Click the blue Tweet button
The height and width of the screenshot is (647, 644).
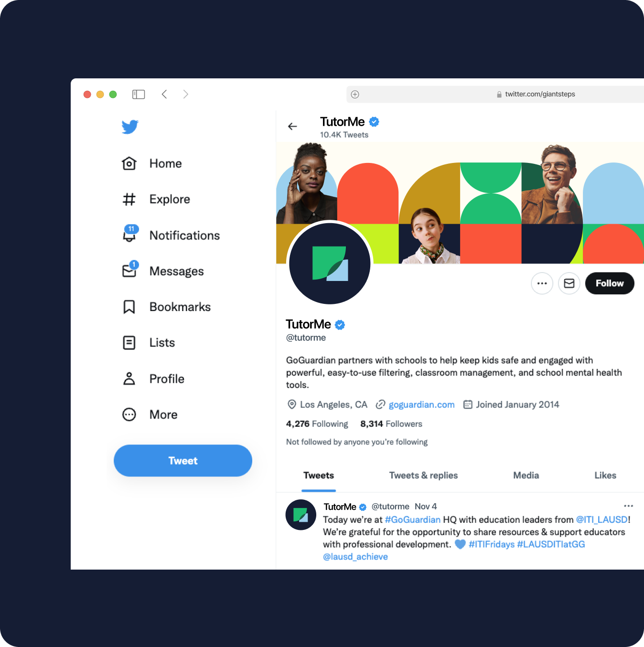click(x=183, y=461)
